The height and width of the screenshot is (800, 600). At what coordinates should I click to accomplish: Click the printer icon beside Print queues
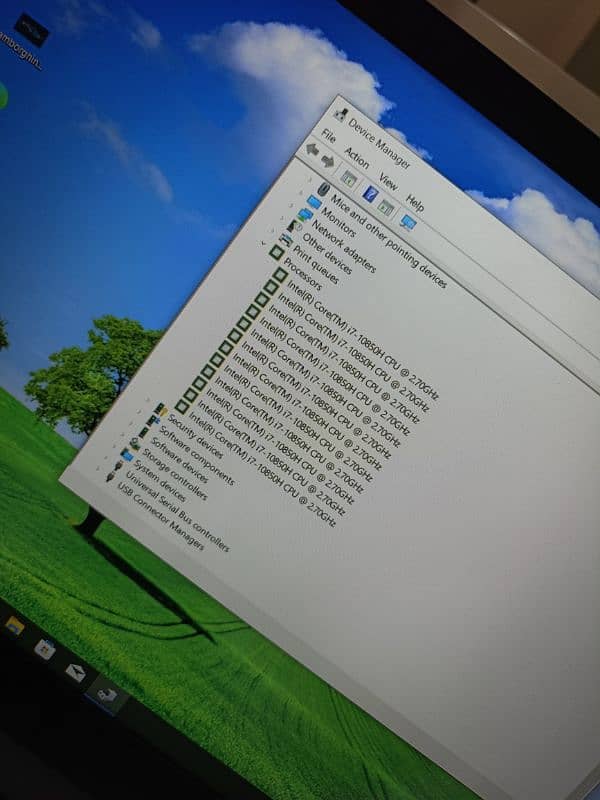pos(286,239)
